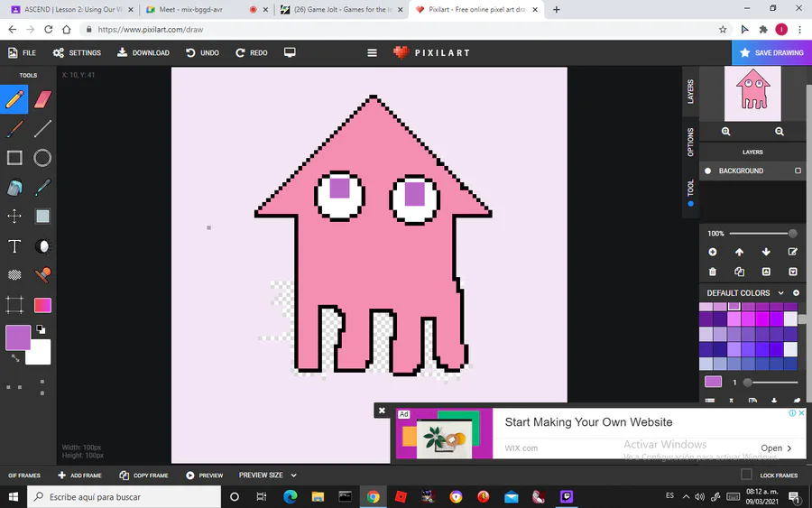The width and height of the screenshot is (812, 508).
Task: Click Undo in the top toolbar
Action: (202, 53)
